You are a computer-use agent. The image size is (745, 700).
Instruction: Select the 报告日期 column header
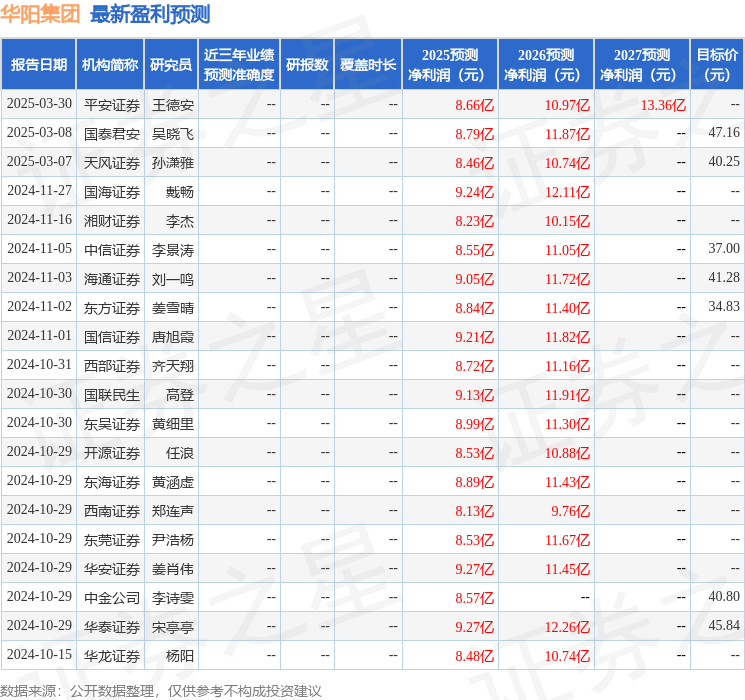[38, 65]
